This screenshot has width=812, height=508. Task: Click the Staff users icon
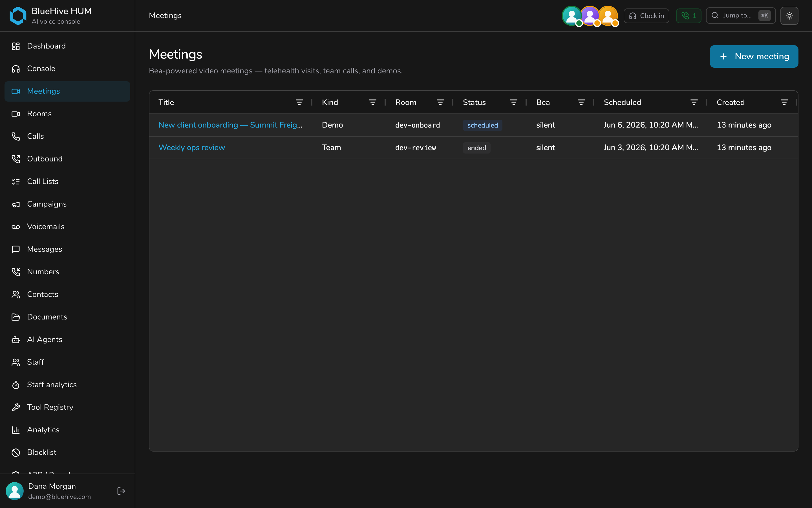click(x=16, y=362)
